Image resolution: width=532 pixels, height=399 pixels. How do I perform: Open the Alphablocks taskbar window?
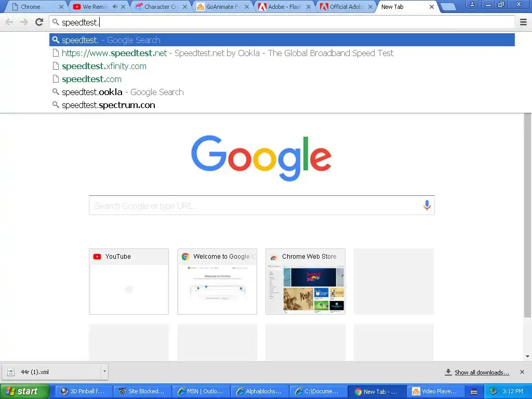click(260, 392)
